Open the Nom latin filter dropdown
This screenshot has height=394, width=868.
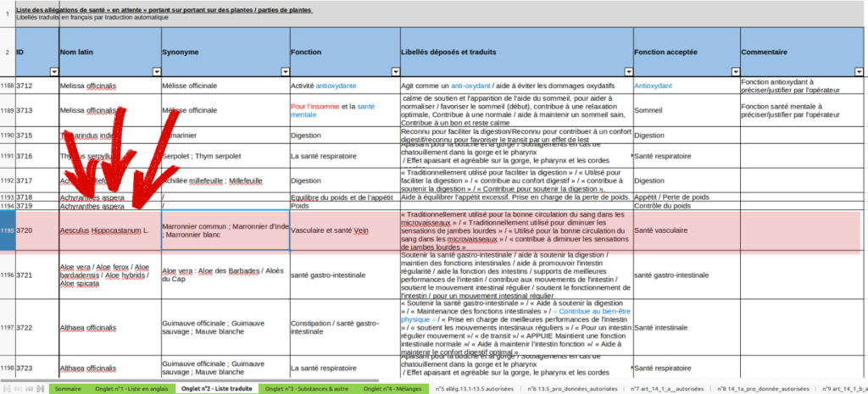pyautogui.click(x=154, y=72)
